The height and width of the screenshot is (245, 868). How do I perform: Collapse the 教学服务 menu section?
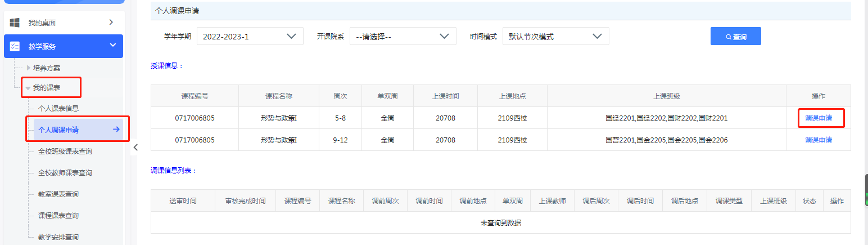pyautogui.click(x=112, y=46)
